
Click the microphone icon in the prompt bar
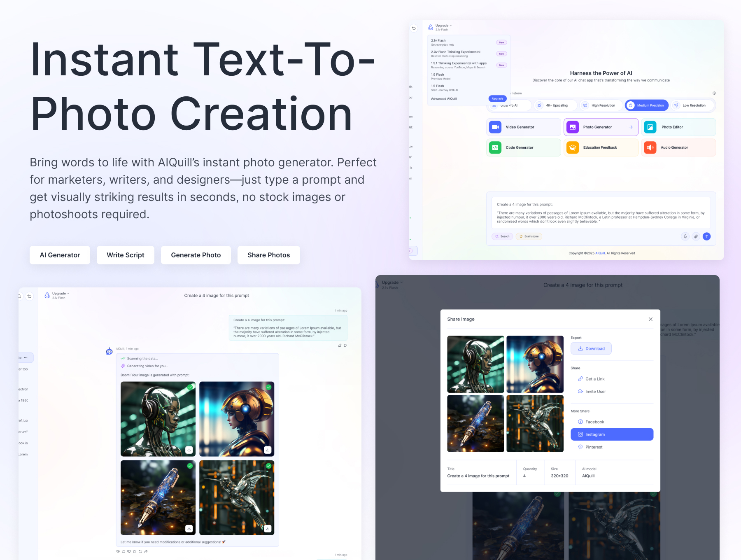click(685, 236)
